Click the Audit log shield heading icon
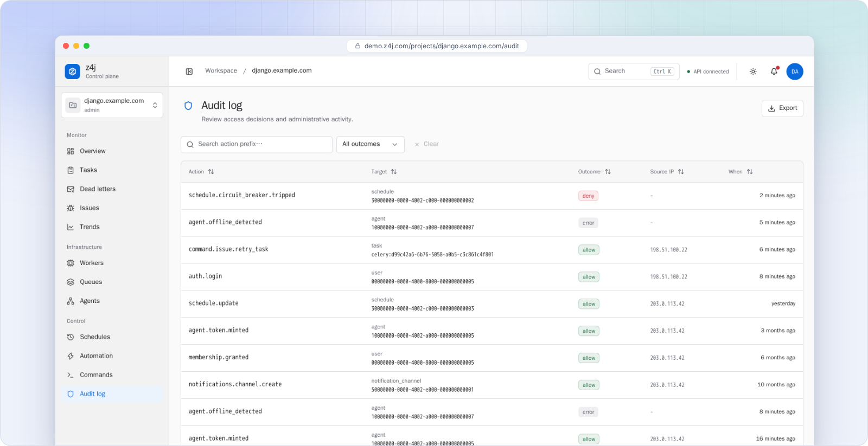 click(x=188, y=106)
